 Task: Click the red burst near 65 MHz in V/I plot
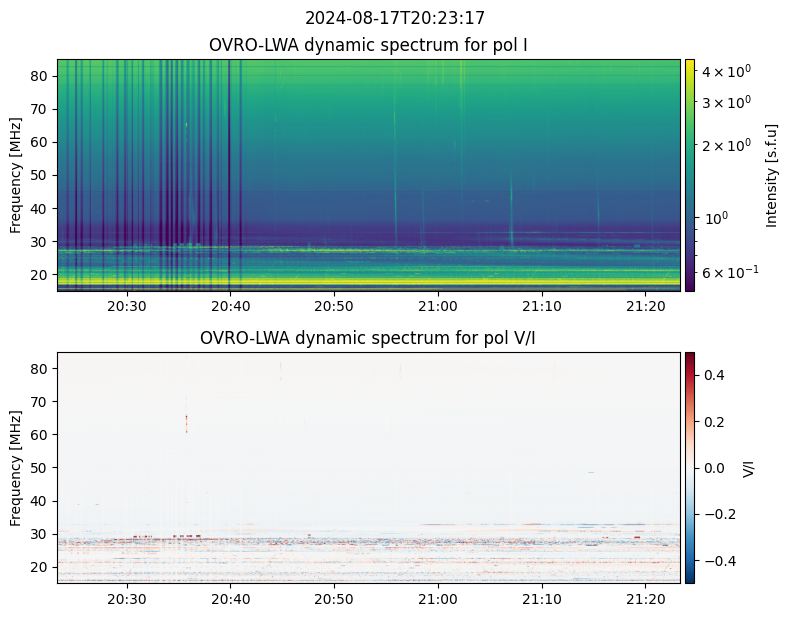click(x=186, y=424)
